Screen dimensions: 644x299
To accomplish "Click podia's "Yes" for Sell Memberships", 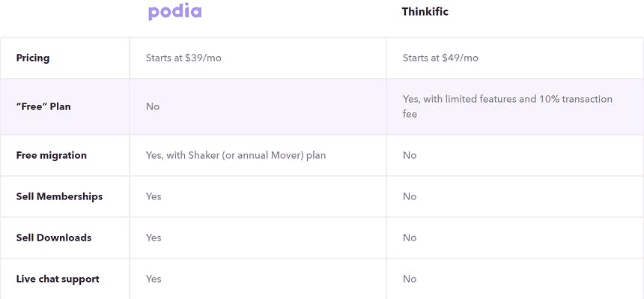I will point(154,196).
